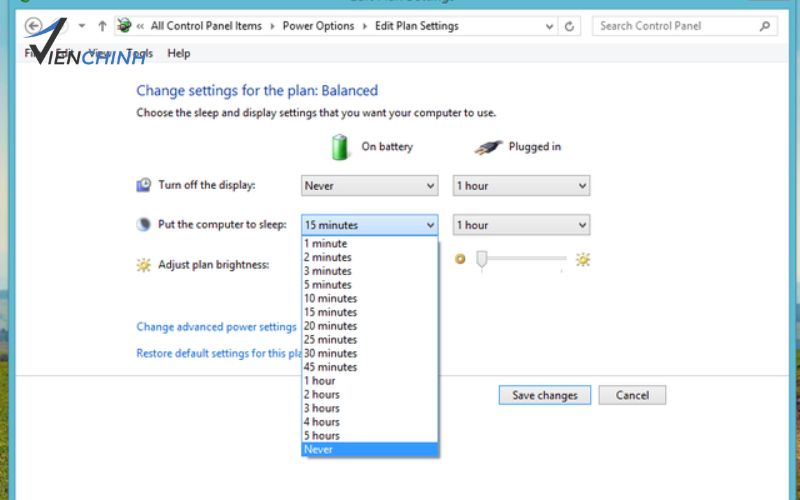Click the Back navigation arrow
Screen dimensions: 800x500
coord(34,26)
